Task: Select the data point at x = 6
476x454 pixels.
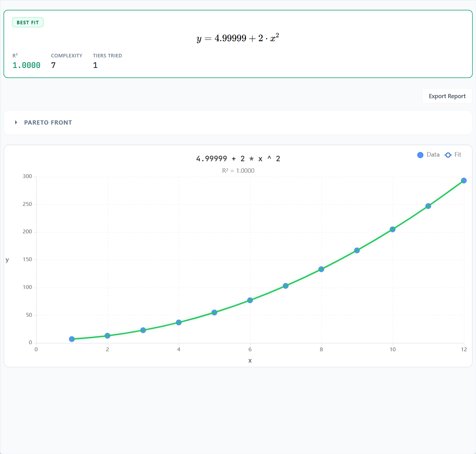Action: (250, 300)
